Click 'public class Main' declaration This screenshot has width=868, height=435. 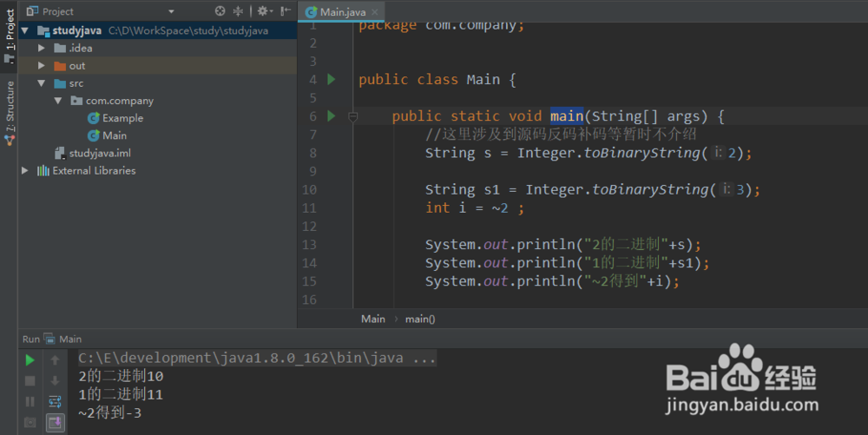pos(437,79)
